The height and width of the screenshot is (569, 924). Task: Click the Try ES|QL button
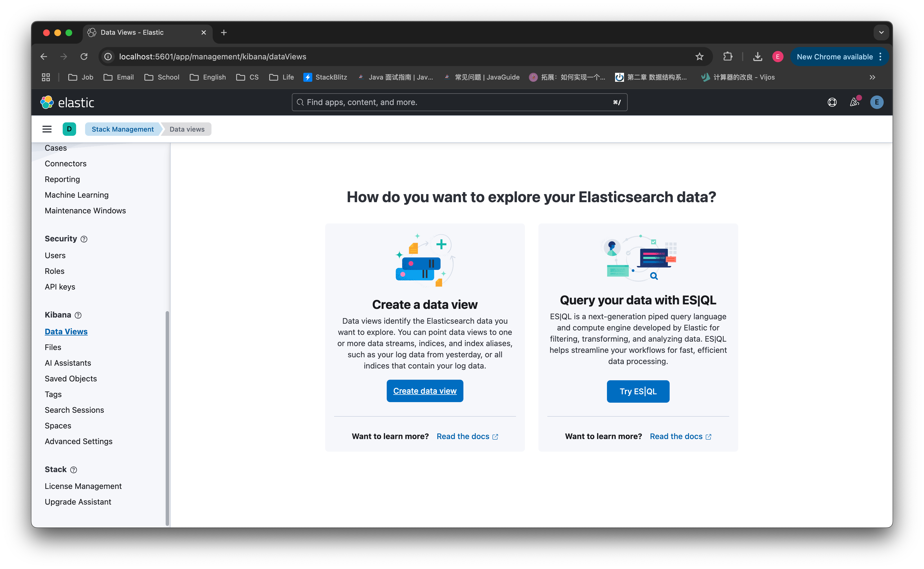point(638,391)
